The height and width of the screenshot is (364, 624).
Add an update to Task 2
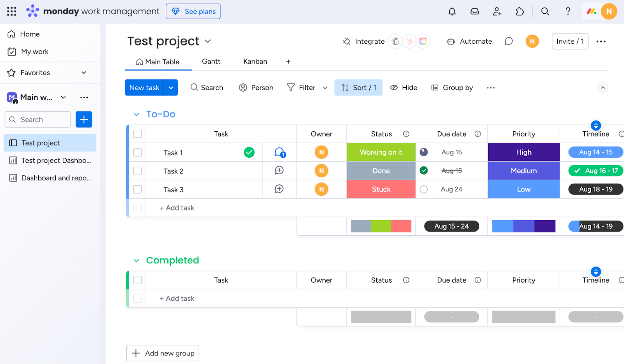pos(279,170)
